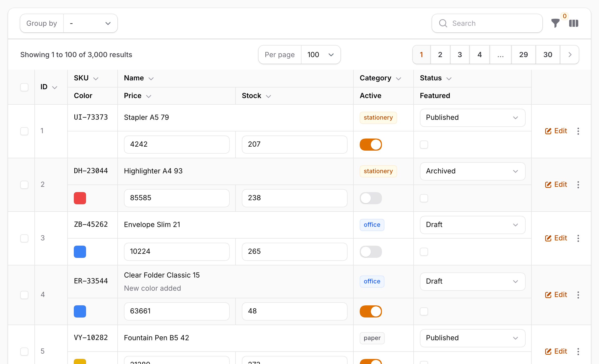The image size is (599, 364).
Task: Open more actions menu for row 5
Action: [x=578, y=351]
